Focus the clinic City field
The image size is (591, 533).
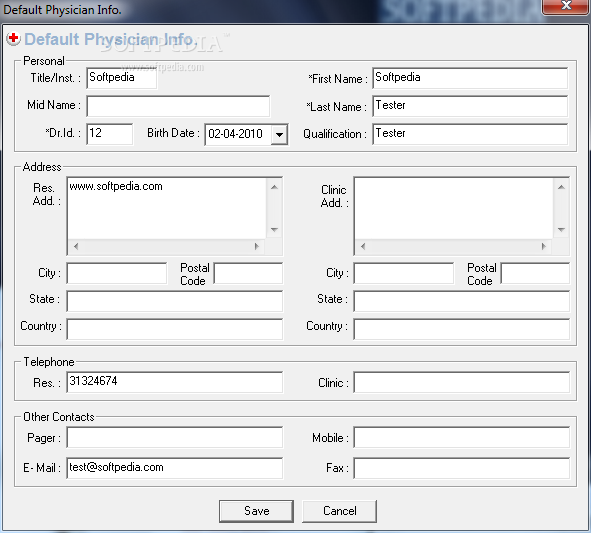click(x=404, y=273)
